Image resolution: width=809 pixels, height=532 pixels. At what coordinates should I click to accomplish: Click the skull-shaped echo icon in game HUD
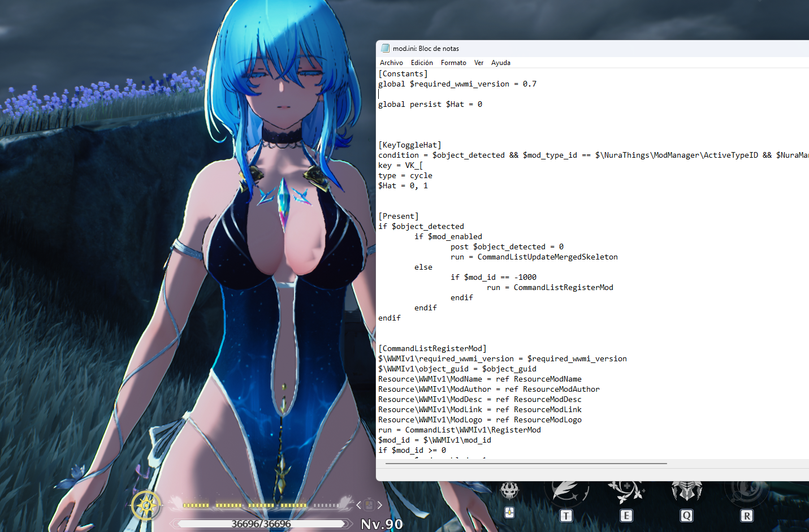pos(509,490)
